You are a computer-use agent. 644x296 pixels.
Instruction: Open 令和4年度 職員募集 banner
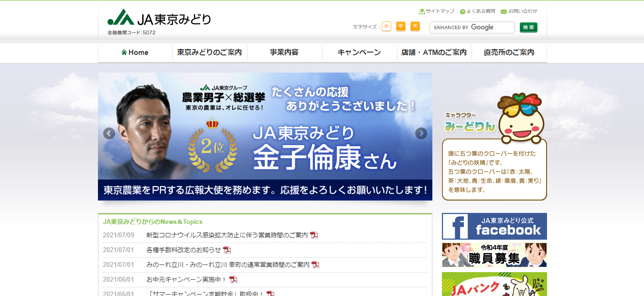tap(494, 255)
